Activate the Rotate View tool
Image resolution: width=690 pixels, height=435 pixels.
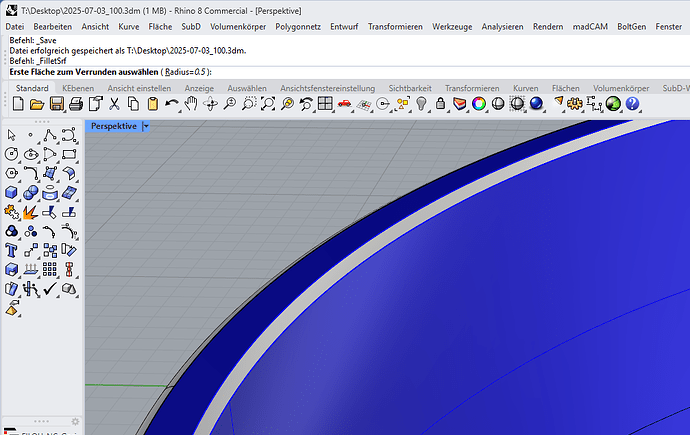210,104
